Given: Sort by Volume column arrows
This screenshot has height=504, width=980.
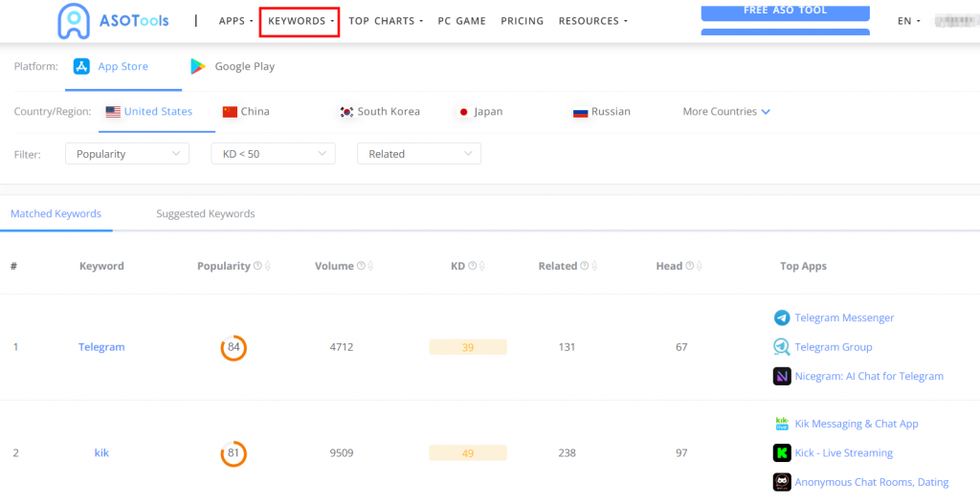Looking at the screenshot, I should [x=370, y=266].
